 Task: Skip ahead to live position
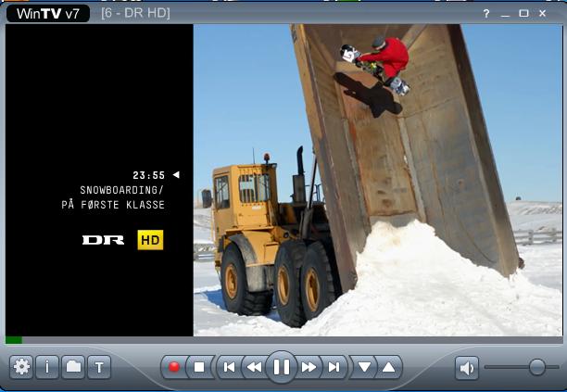click(334, 367)
